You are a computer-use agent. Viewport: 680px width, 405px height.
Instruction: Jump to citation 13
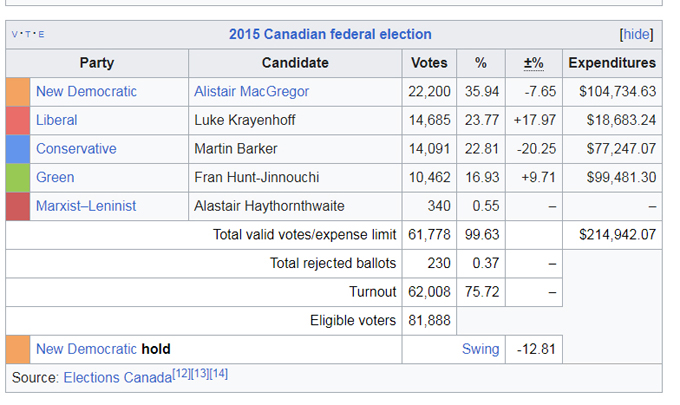201,374
